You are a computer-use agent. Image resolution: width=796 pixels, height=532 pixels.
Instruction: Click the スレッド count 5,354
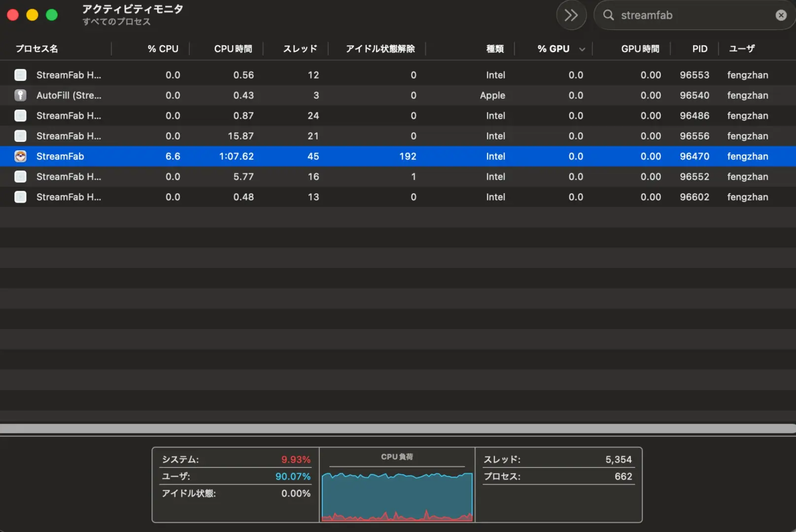point(619,460)
